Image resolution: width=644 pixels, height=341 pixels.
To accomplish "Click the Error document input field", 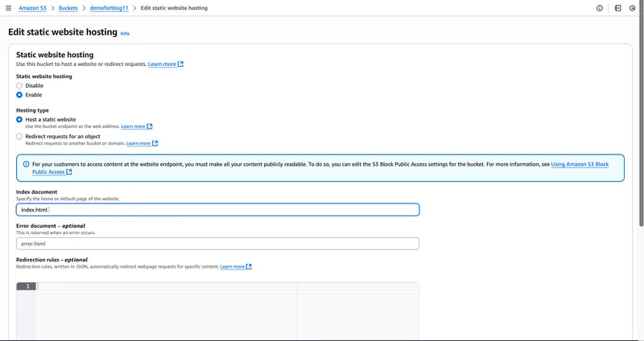I will pyautogui.click(x=217, y=244).
